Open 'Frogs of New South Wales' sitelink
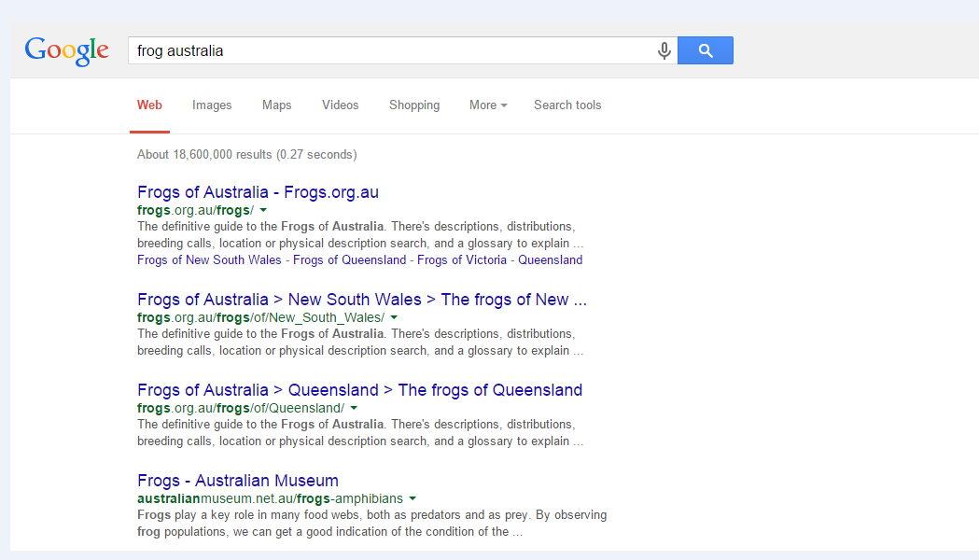The width and height of the screenshot is (979, 560). (209, 259)
